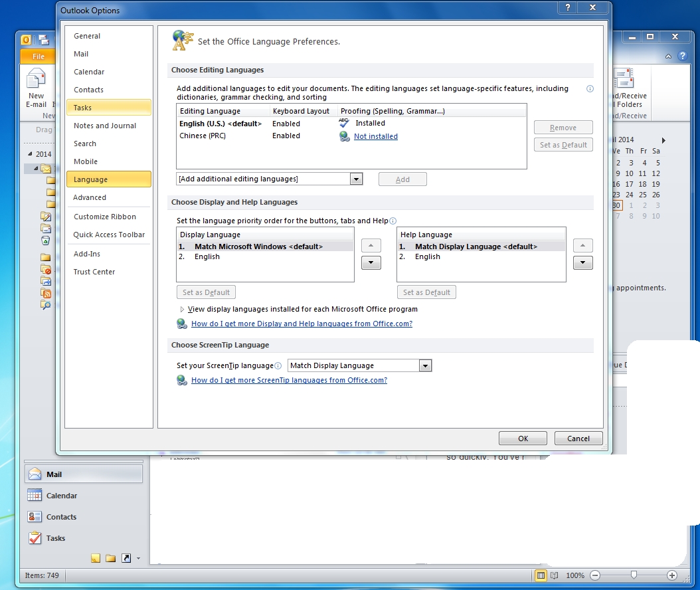This screenshot has width=700, height=590.
Task: Click the Shortcuts icon in navigation pane
Action: (x=126, y=558)
